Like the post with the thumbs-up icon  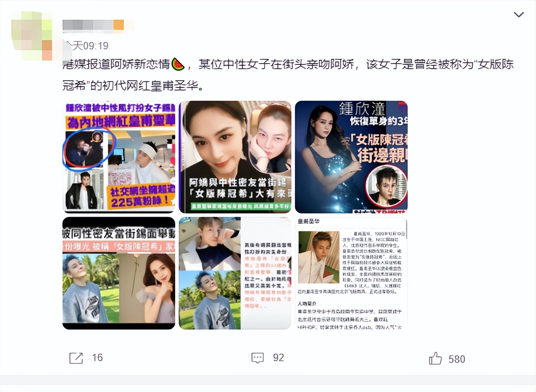tap(435, 358)
